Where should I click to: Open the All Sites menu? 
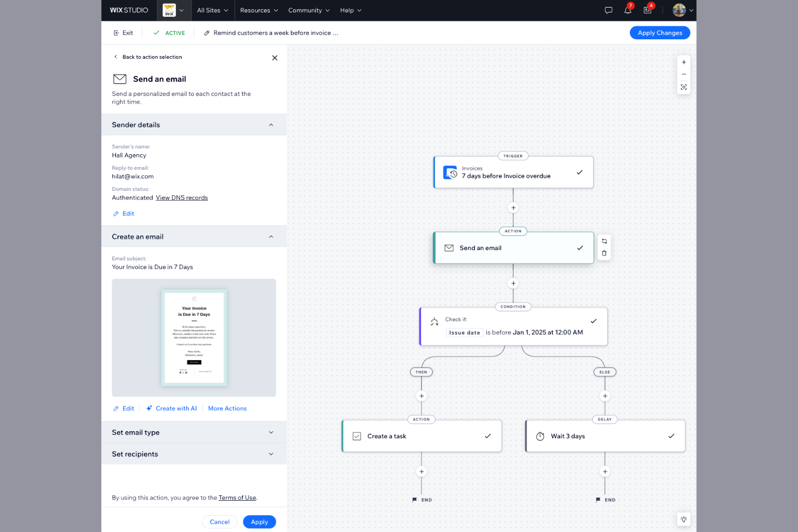[x=212, y=10]
